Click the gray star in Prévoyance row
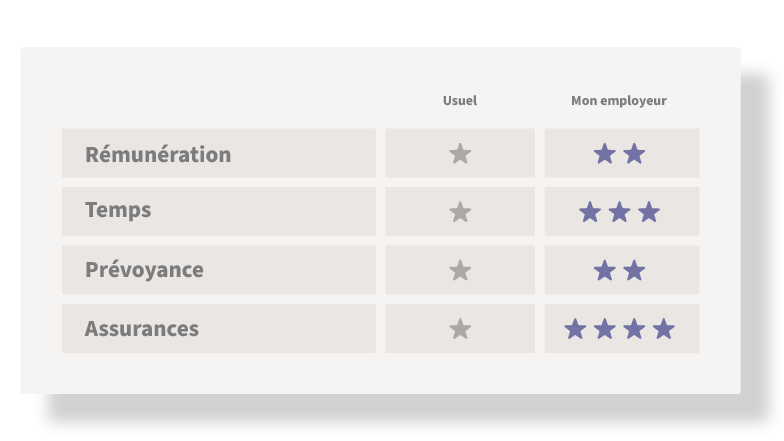This screenshot has width=784, height=441. pyautogui.click(x=460, y=270)
